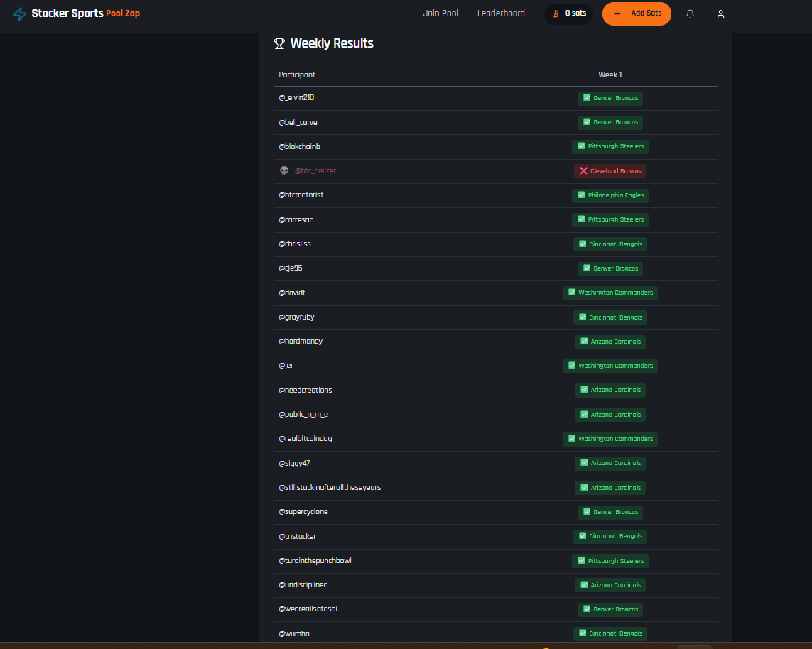The image size is (812, 649).
Task: Select participant @wumbo
Action: pos(293,634)
